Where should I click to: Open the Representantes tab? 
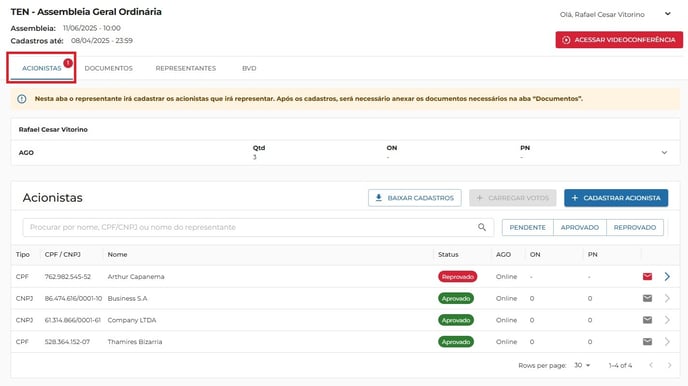point(186,68)
